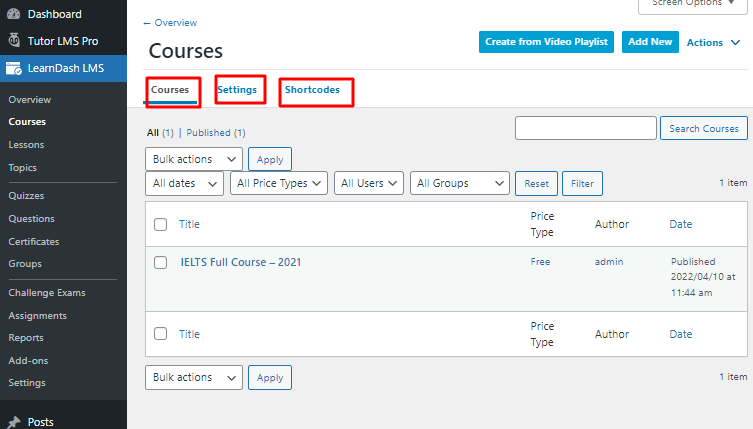
Task: Click the Posts pushpin icon
Action: tap(14, 422)
